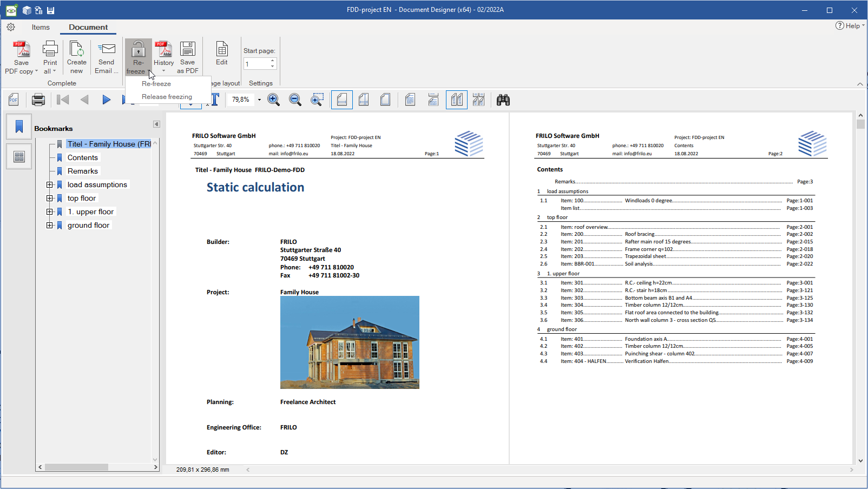Image resolution: width=868 pixels, height=489 pixels.
Task: Click the save diskette in the title bar
Action: click(x=51, y=10)
